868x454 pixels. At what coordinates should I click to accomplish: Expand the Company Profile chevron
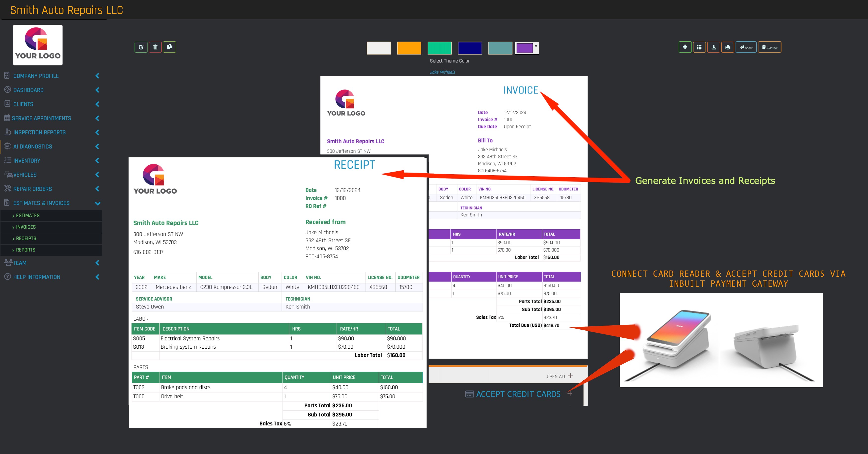[x=97, y=76]
